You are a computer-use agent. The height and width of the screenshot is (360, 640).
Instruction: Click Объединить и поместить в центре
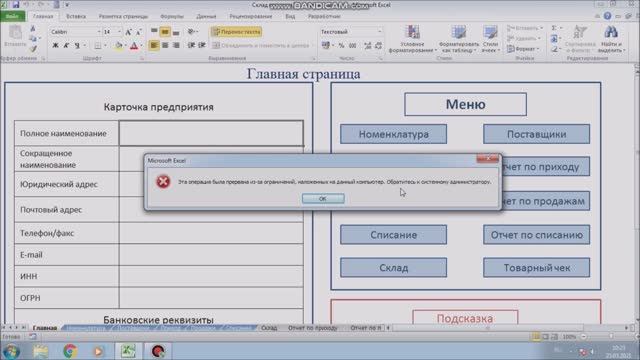coord(261,45)
